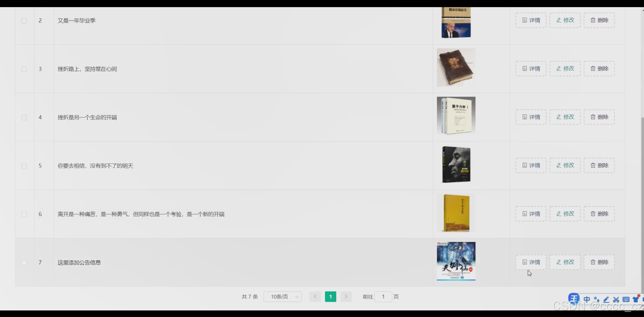Screen dimensions: 644x317
Task: Open 详情 details for row 4
Action: 531,117
